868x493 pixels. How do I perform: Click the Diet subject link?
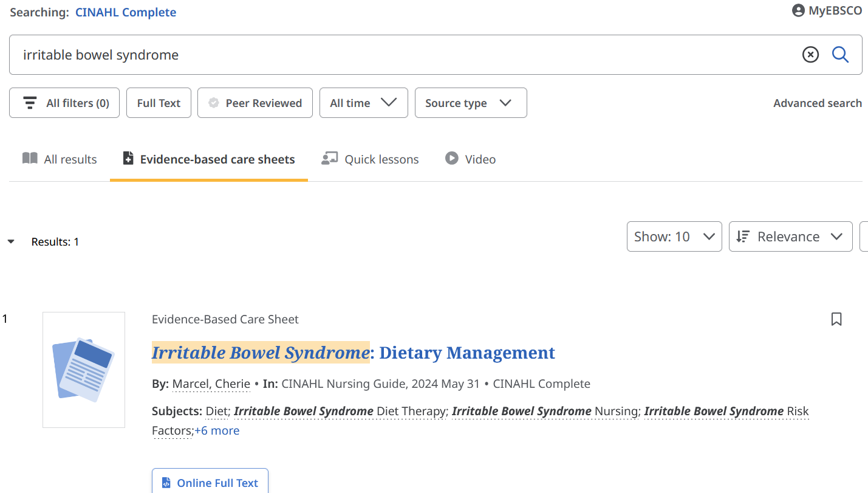[216, 412]
